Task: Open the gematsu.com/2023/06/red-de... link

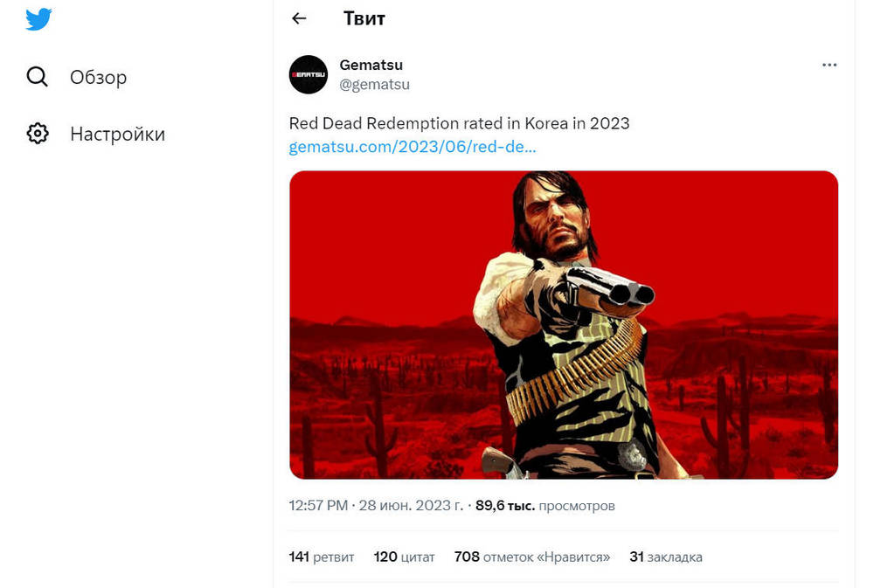Action: point(413,146)
